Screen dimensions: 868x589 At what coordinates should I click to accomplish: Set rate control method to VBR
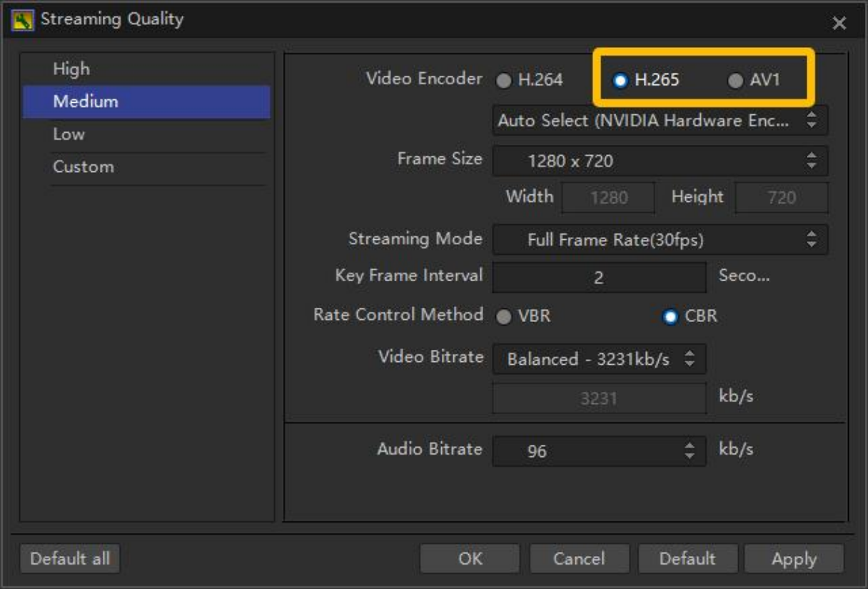click(505, 317)
